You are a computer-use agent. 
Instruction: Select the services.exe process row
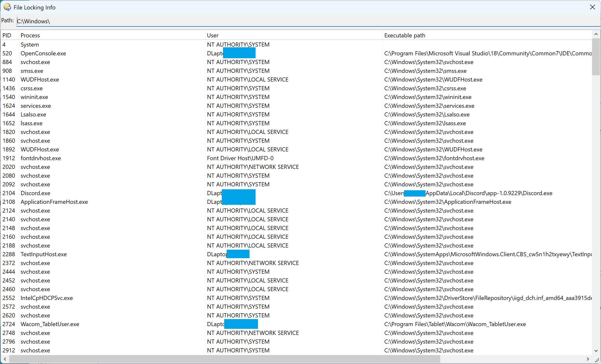(x=296, y=106)
